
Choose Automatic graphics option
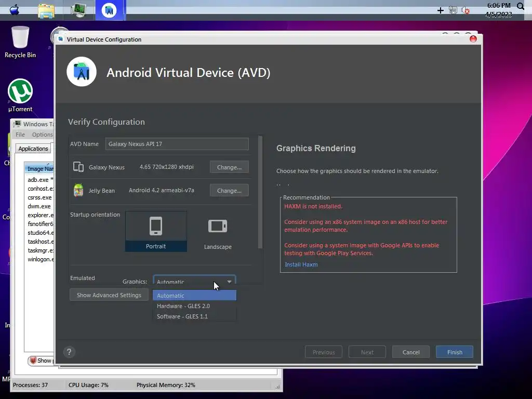(x=194, y=296)
